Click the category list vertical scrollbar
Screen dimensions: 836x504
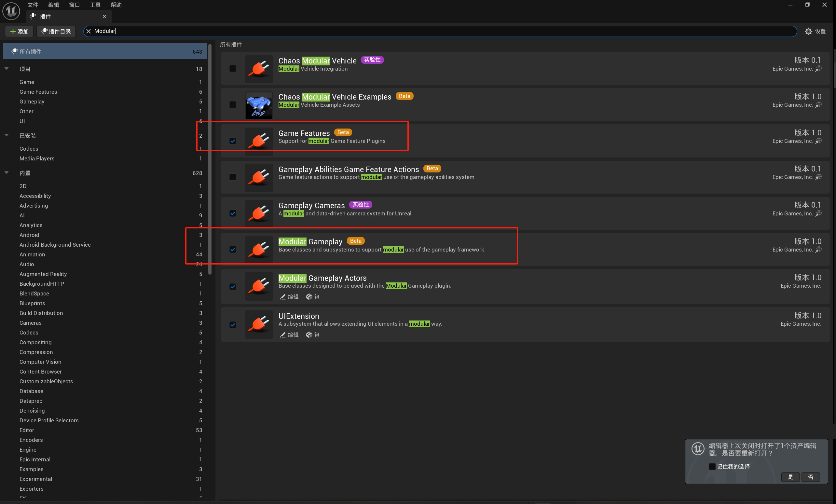coord(210,159)
